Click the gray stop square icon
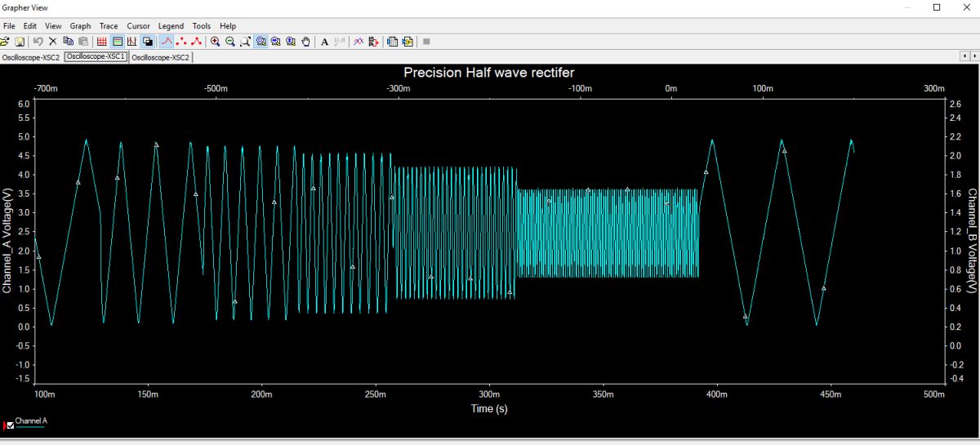This screenshot has height=445, width=980. coord(426,41)
